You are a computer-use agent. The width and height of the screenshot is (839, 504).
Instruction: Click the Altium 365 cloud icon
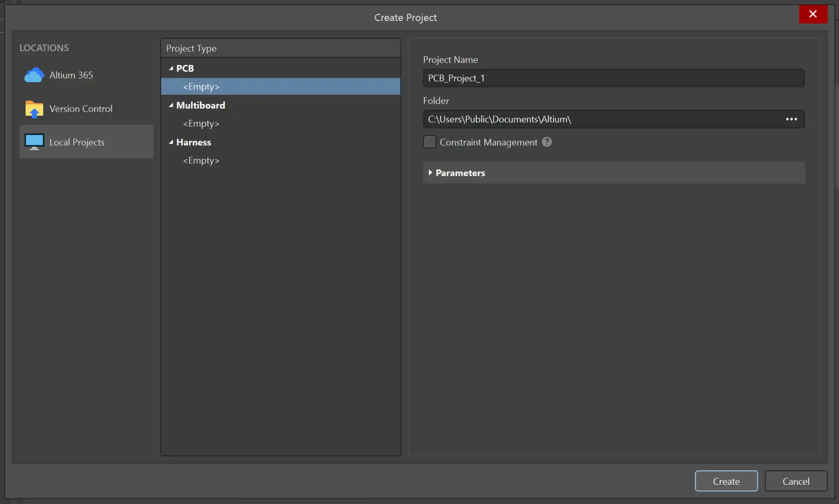pos(34,75)
